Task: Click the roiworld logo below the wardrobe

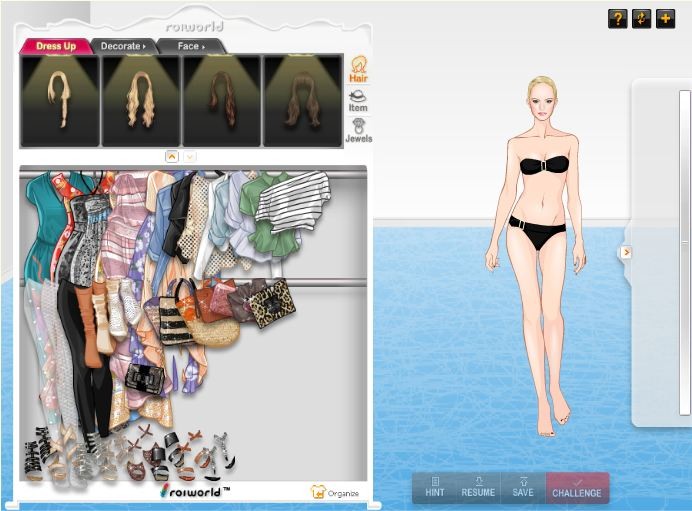Action: click(195, 491)
